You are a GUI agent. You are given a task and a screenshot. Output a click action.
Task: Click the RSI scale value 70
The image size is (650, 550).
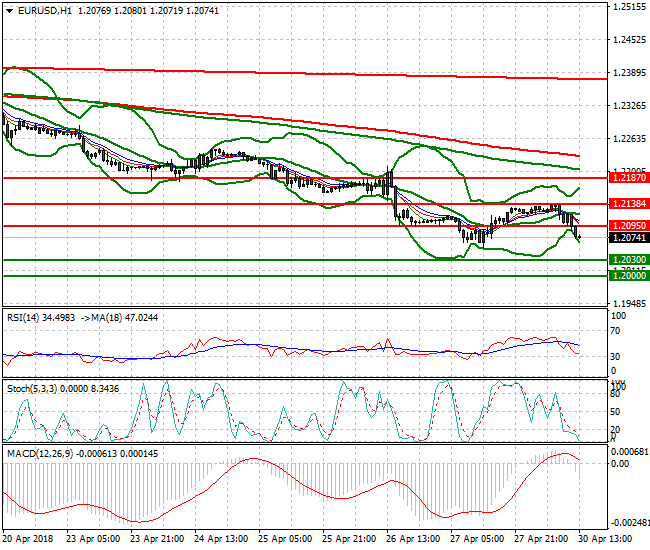pos(616,331)
